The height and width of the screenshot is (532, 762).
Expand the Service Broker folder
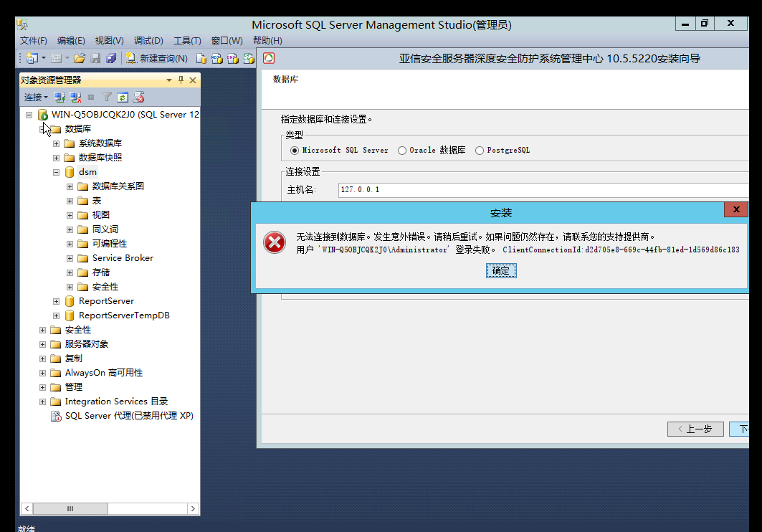[x=70, y=258]
